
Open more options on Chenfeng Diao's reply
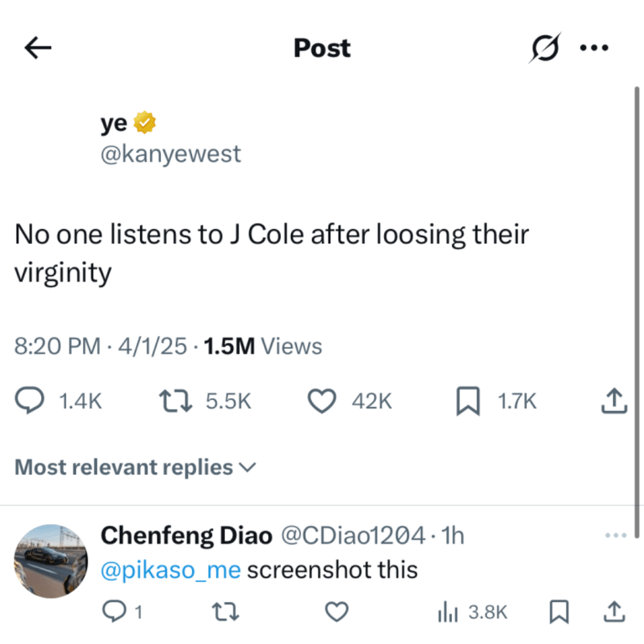615,535
